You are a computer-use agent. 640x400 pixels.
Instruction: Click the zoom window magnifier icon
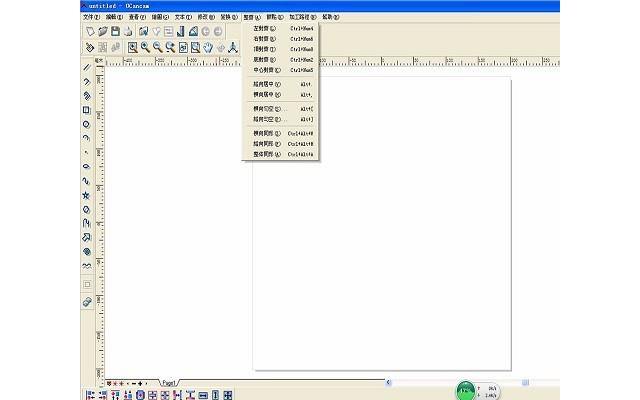coord(133,48)
